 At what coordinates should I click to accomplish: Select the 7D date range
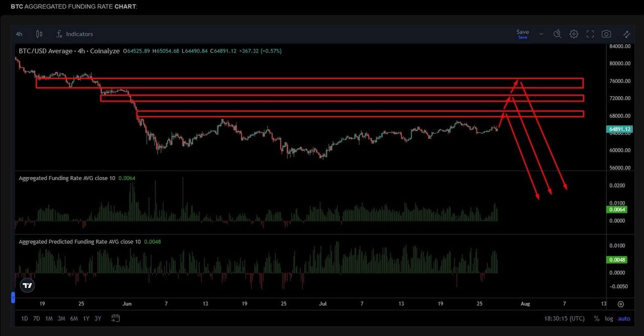click(x=37, y=318)
